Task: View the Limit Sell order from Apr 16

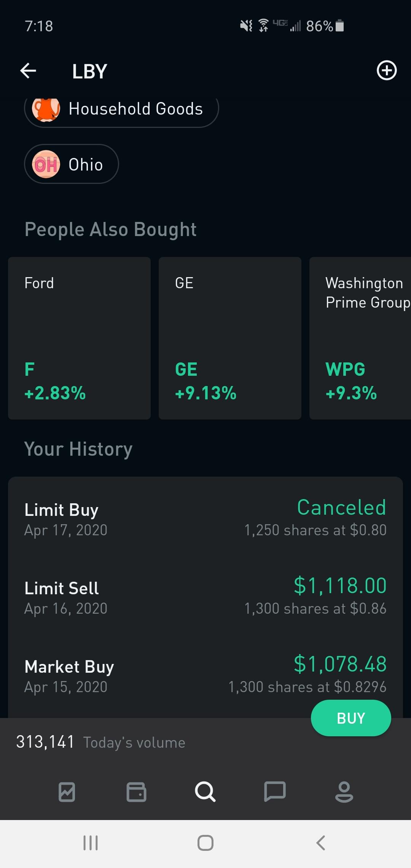Action: point(205,597)
